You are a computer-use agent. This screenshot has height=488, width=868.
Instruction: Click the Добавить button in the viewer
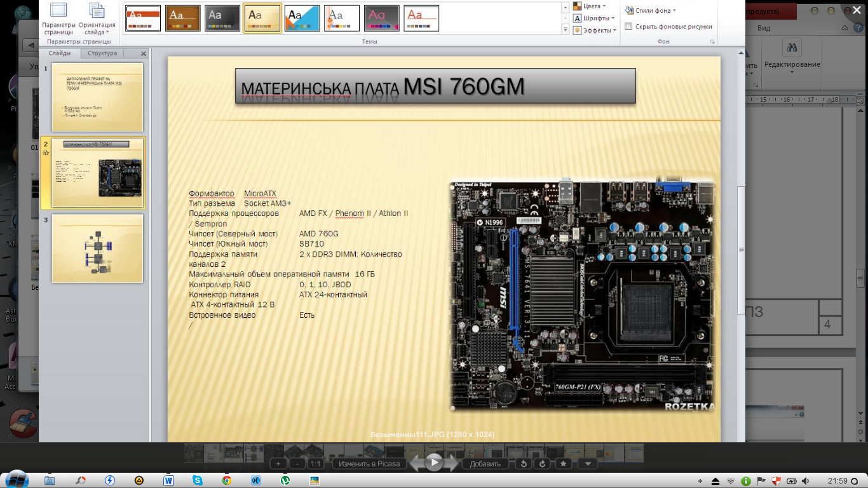point(485,464)
